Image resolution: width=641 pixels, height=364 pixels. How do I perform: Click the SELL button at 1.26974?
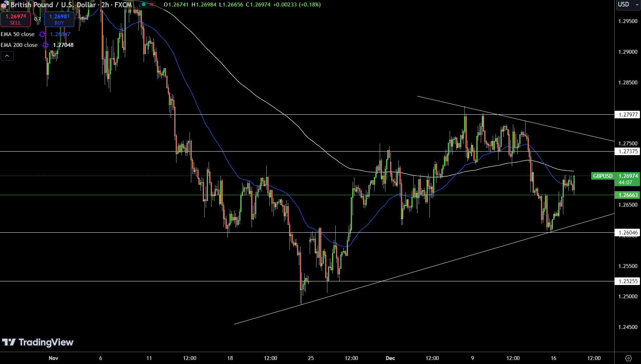tap(16, 19)
